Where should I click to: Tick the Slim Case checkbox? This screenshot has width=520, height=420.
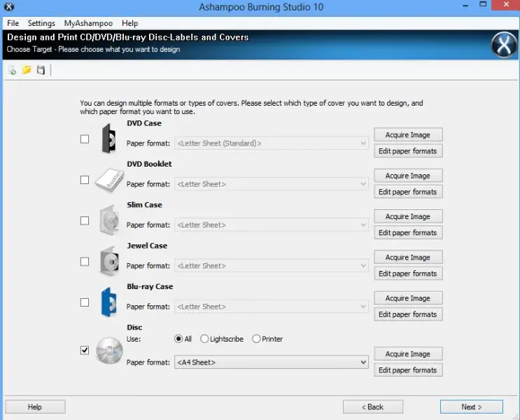[x=85, y=220]
